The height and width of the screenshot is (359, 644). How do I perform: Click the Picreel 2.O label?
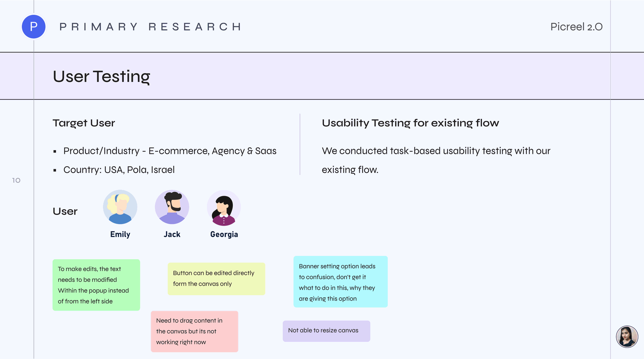(x=576, y=27)
